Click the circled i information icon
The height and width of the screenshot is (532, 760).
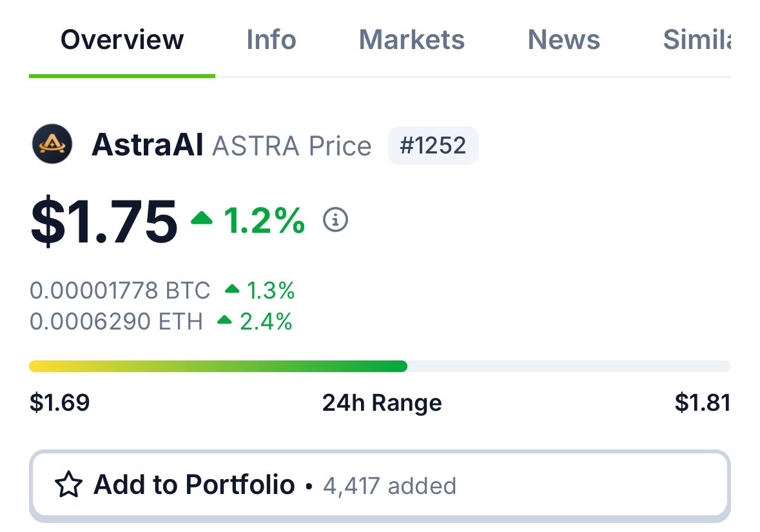[335, 220]
